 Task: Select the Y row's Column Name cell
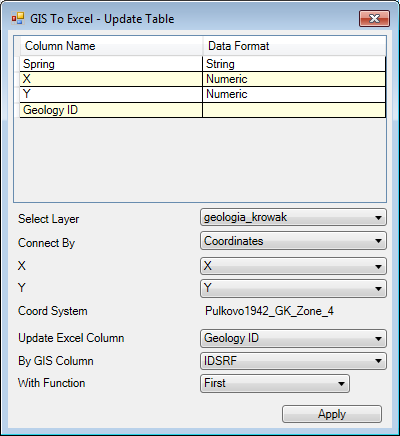[111, 94]
